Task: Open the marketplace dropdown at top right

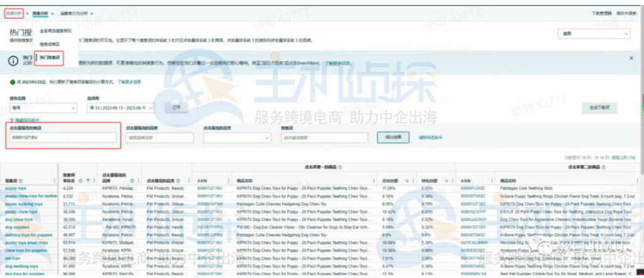Action: pos(594,34)
